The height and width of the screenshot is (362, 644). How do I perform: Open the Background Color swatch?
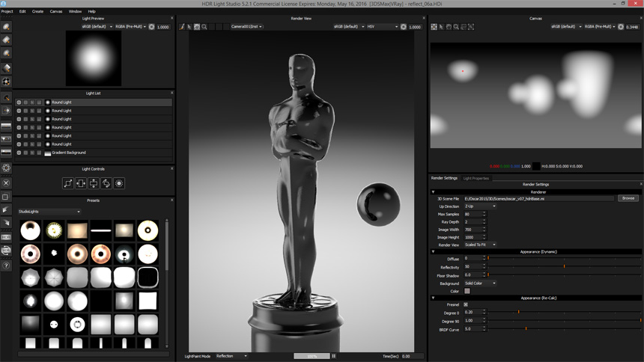point(467,291)
